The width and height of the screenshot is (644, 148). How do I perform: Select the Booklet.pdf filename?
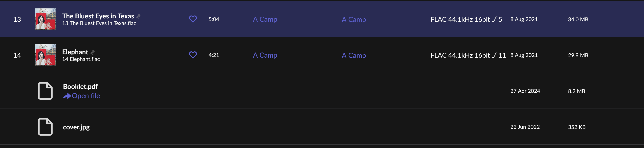point(80,86)
